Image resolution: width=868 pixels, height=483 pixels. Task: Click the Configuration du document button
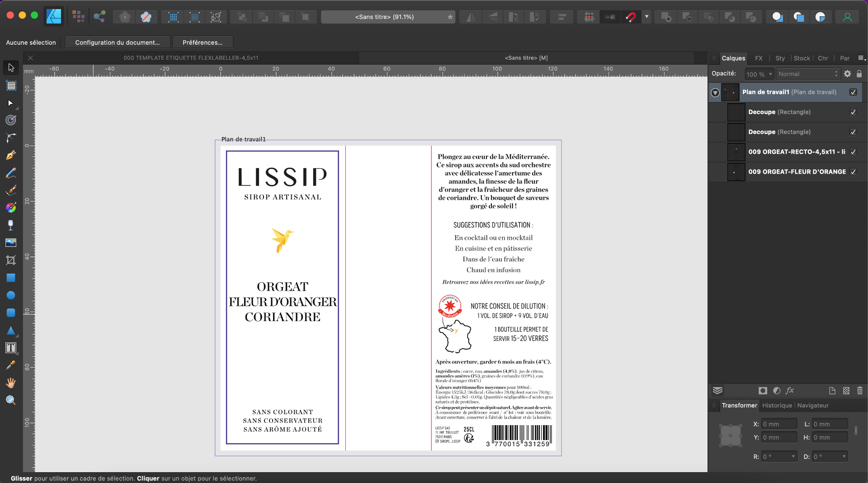(x=118, y=43)
